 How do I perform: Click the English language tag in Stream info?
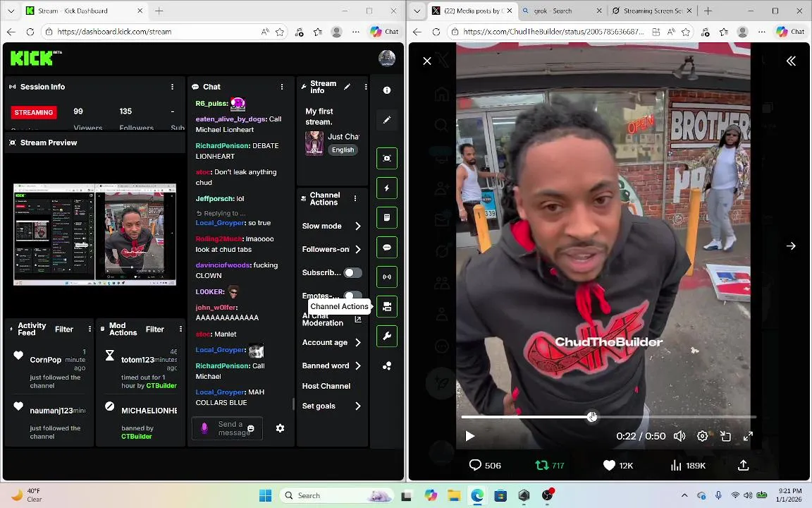click(343, 150)
